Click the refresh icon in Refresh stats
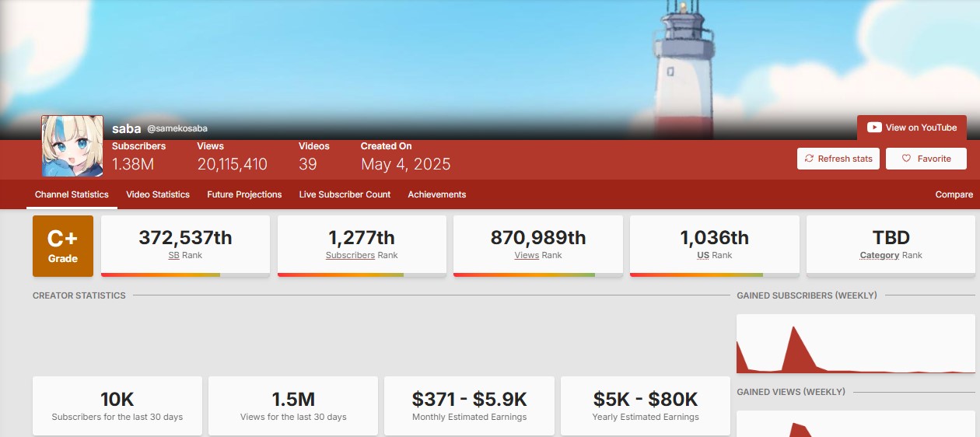 pyautogui.click(x=809, y=159)
